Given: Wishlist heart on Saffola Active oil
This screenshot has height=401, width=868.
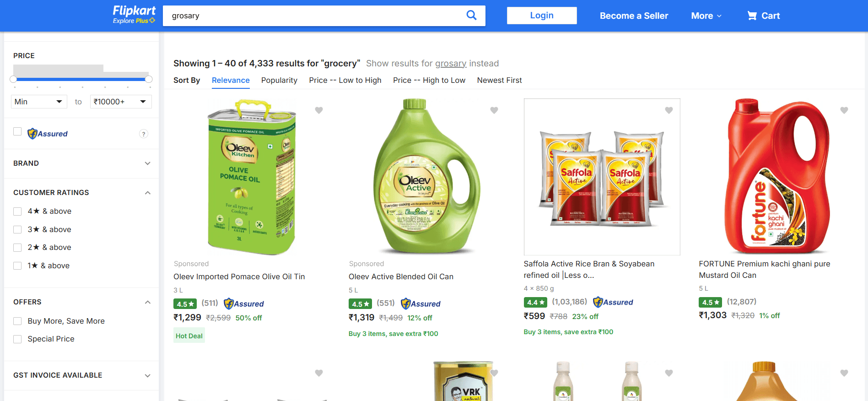Looking at the screenshot, I should click(669, 110).
